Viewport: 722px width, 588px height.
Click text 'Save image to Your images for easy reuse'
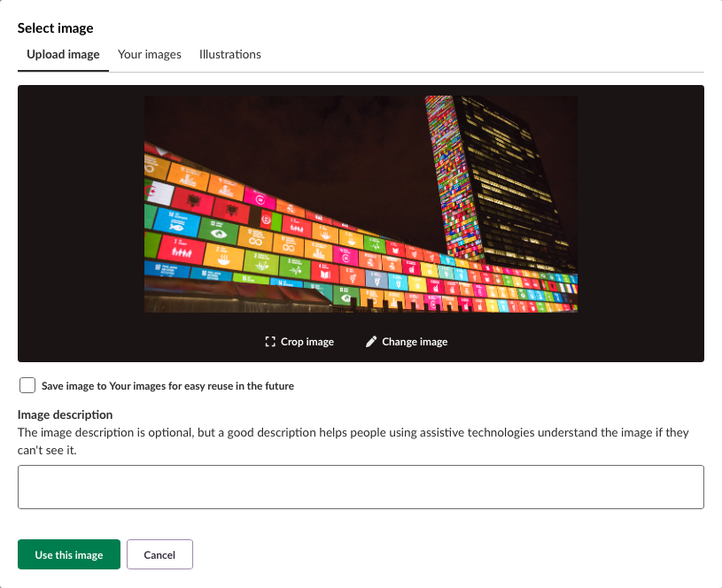tap(137, 386)
